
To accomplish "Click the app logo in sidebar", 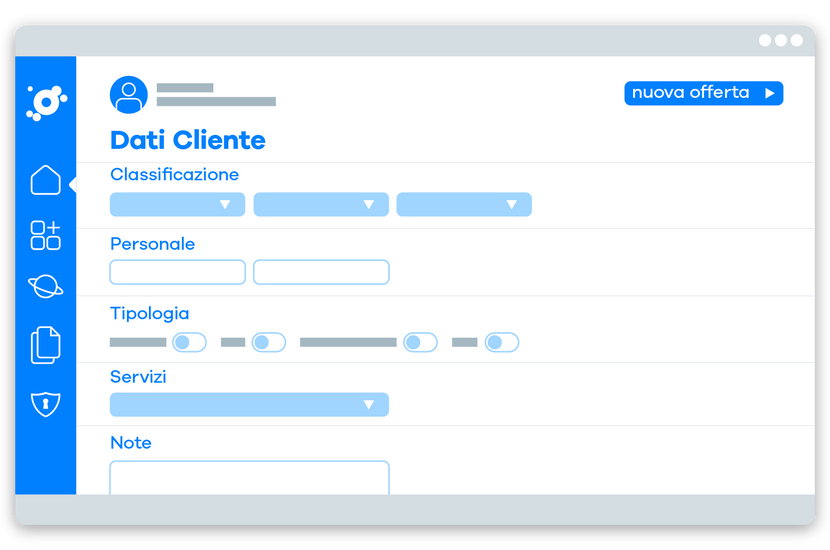I will pos(47,102).
